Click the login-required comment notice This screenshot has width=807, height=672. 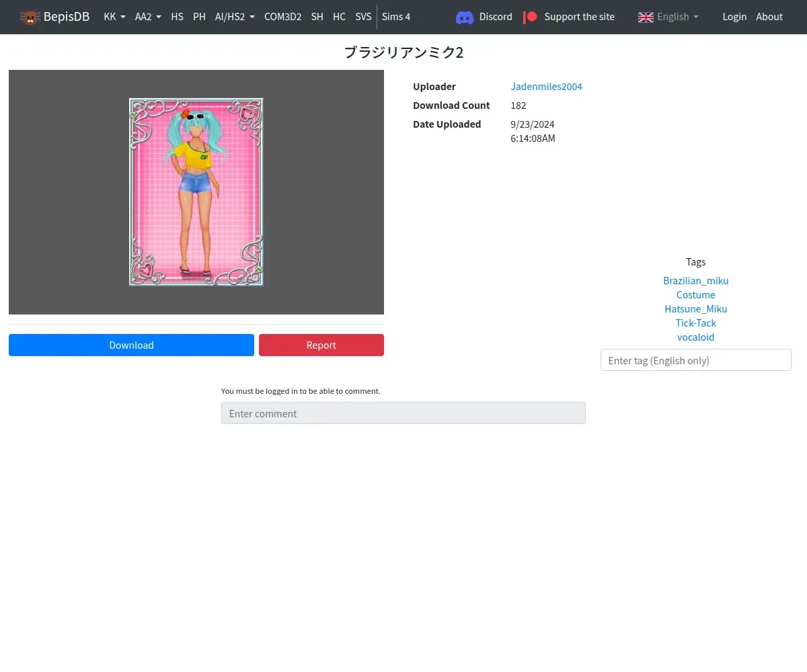pos(301,391)
